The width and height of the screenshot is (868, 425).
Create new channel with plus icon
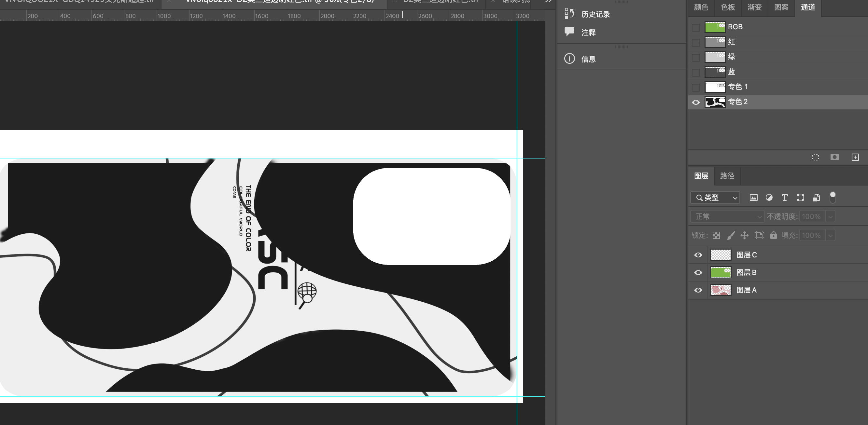(x=855, y=157)
